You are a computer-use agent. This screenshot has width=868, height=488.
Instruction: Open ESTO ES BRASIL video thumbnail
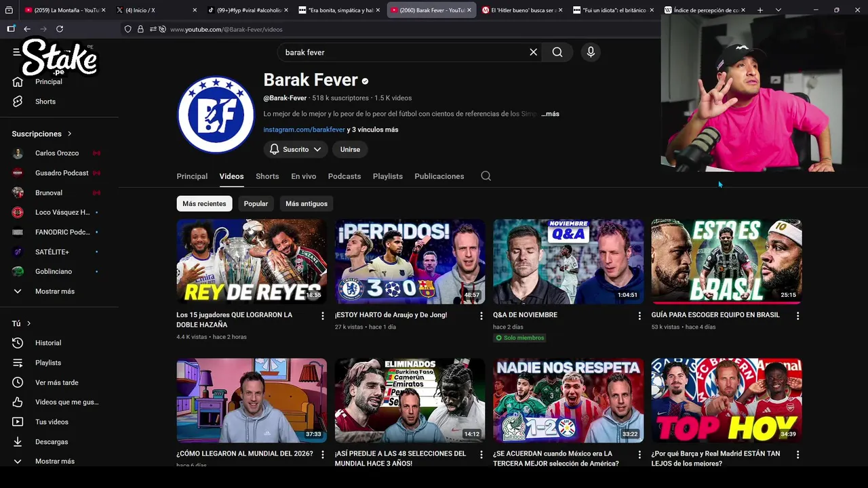[726, 261]
